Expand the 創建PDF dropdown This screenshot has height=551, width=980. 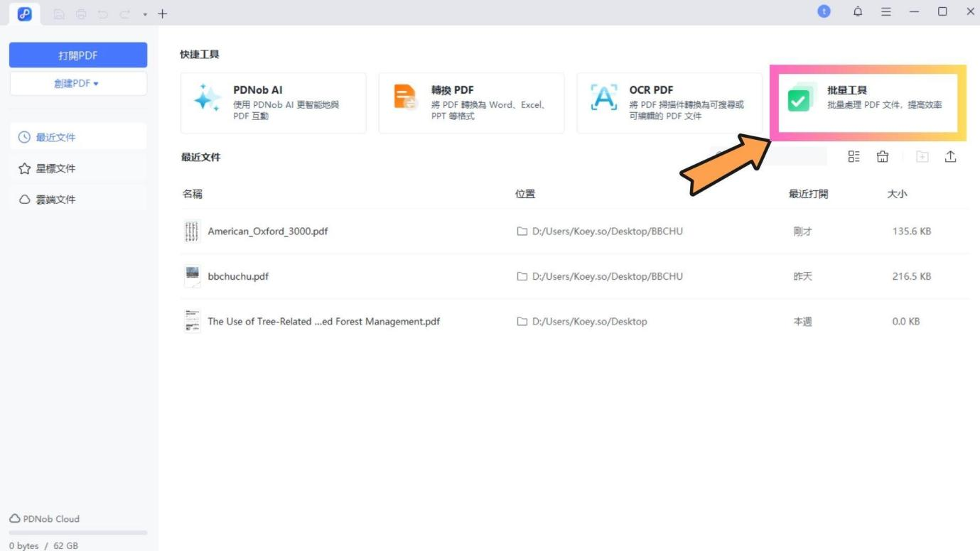78,83
